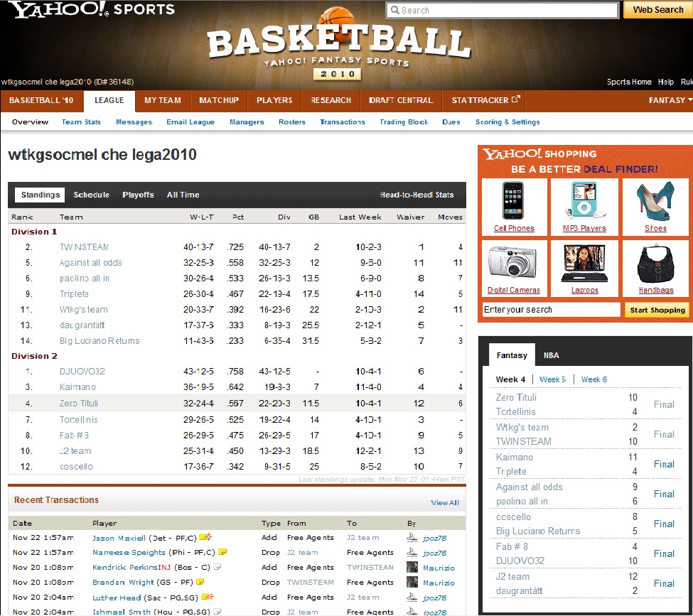Open the Trading Block submenu link

tap(403, 122)
